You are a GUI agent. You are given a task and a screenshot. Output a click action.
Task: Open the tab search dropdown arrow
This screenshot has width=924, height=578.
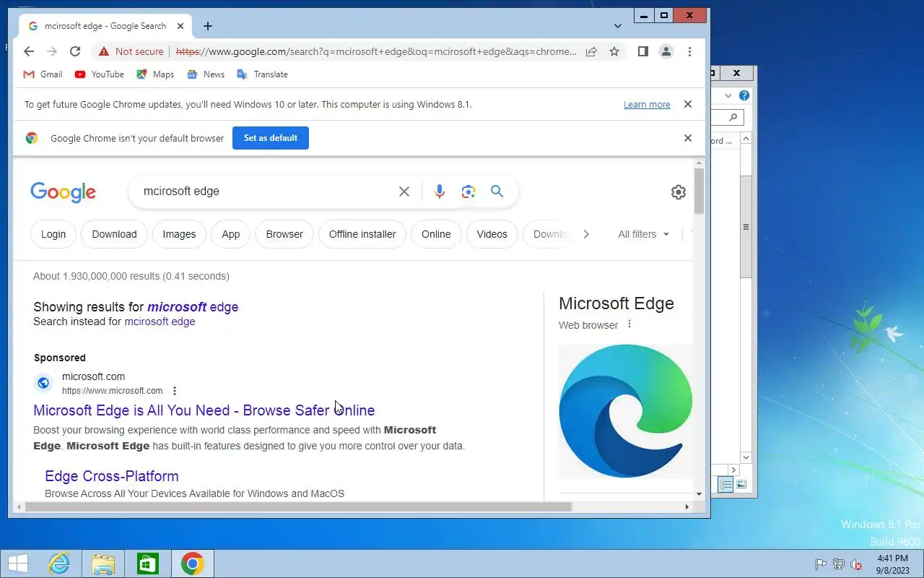(x=618, y=26)
